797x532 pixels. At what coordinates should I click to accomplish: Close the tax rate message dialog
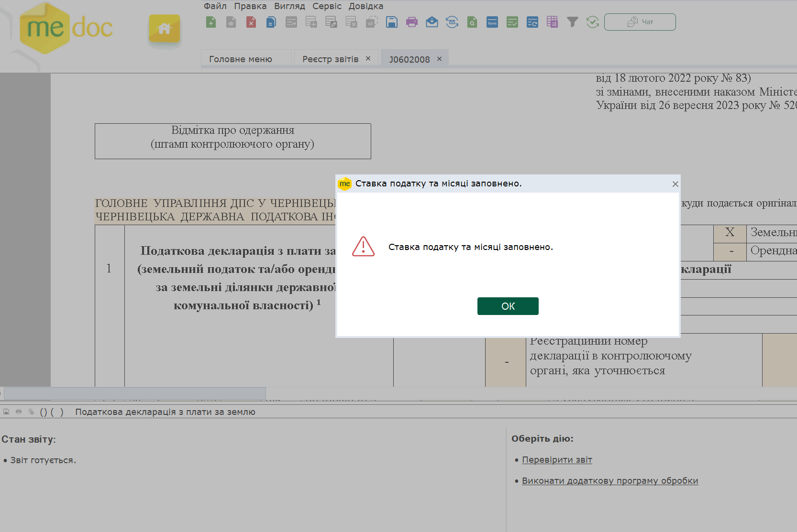pyautogui.click(x=675, y=184)
